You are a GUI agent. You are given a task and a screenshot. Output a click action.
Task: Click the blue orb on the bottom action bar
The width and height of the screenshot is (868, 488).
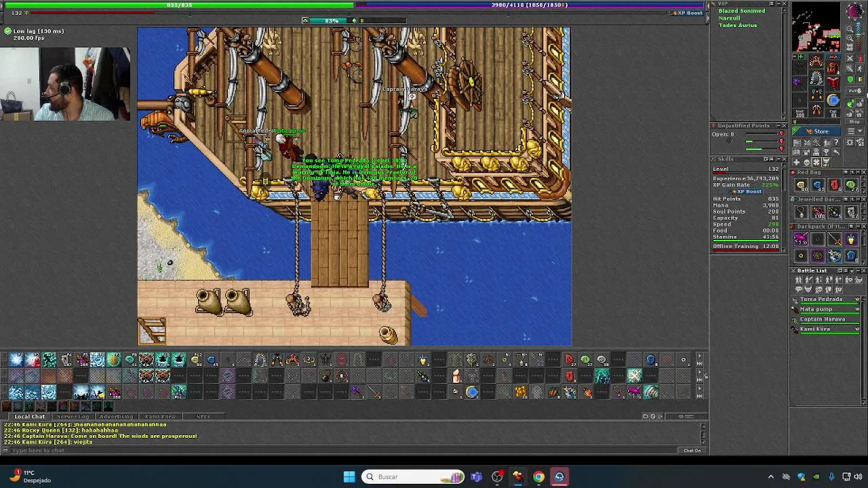coord(472,392)
